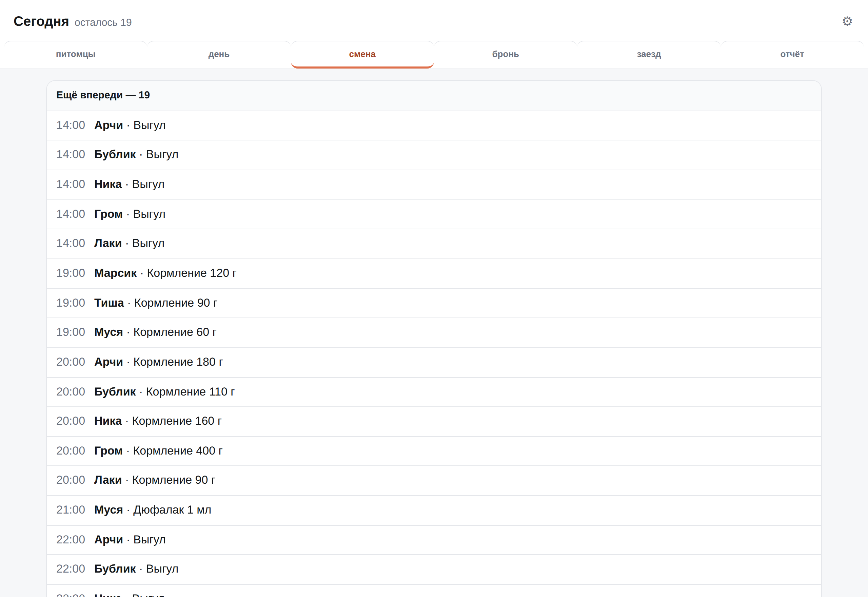Click the осталось 19 counter
The height and width of the screenshot is (597, 868).
(x=103, y=22)
